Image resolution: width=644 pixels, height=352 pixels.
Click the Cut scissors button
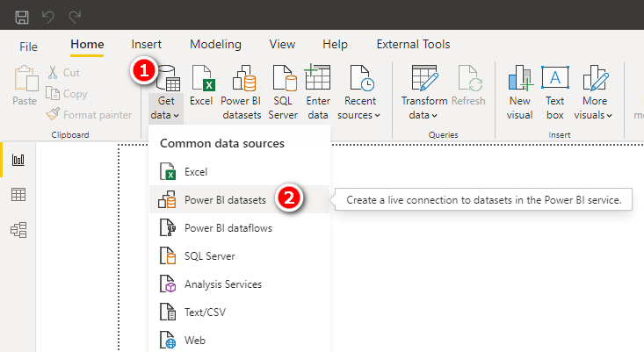click(x=63, y=73)
